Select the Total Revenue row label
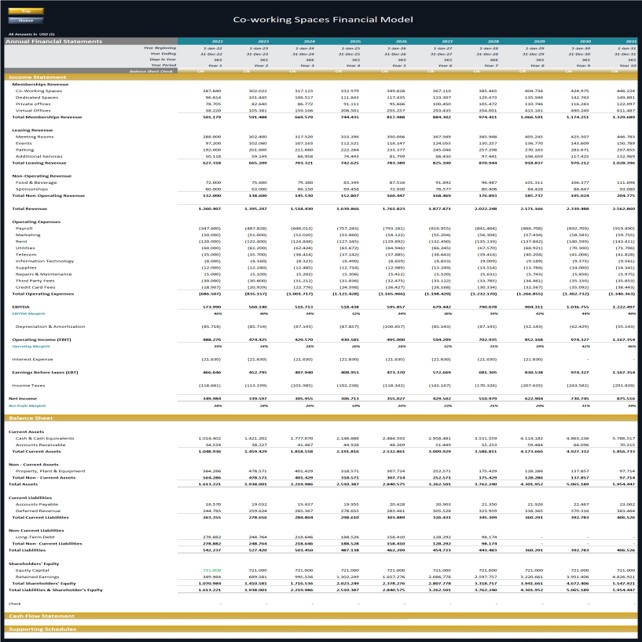The height and width of the screenshot is (642, 642). (29, 209)
